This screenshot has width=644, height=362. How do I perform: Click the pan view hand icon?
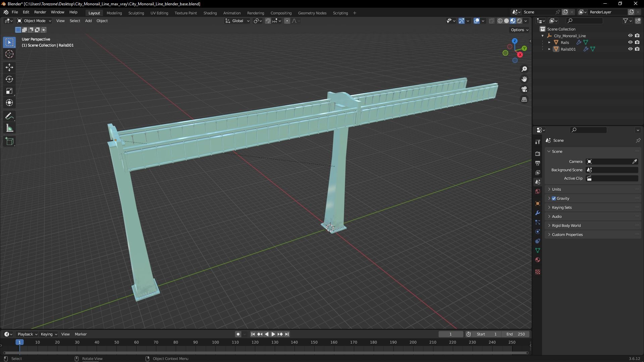pyautogui.click(x=524, y=79)
